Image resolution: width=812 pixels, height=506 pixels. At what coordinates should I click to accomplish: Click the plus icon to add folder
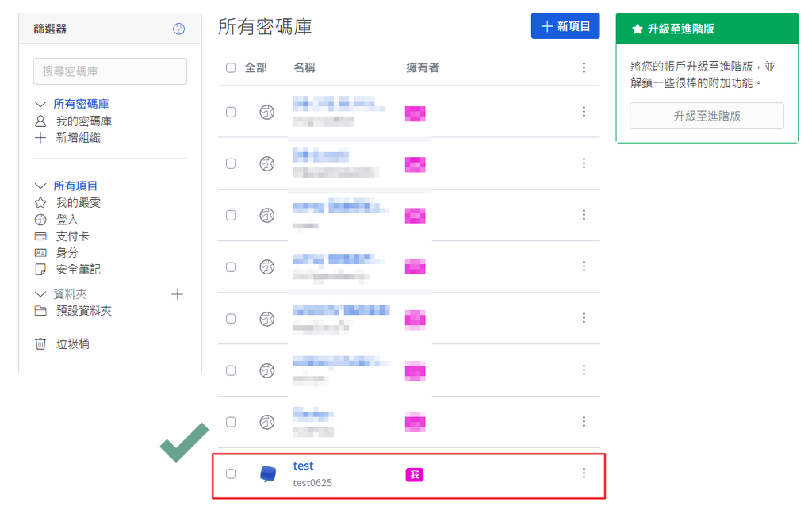(x=177, y=294)
